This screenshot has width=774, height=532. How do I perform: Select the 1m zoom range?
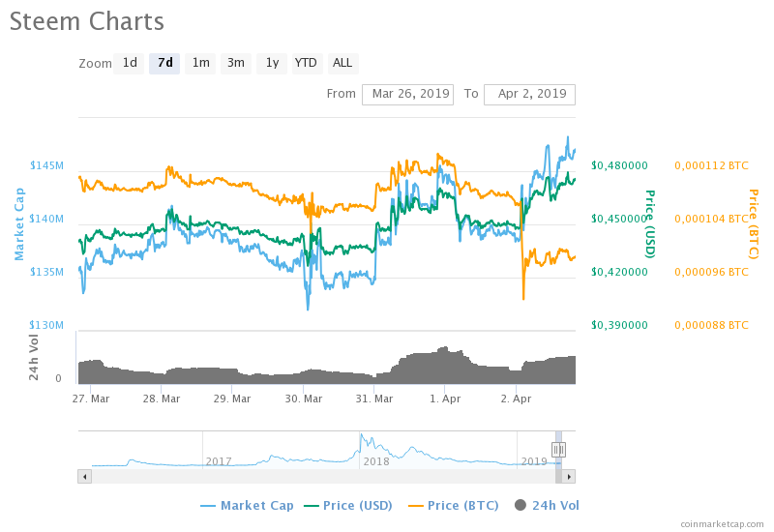pyautogui.click(x=200, y=63)
